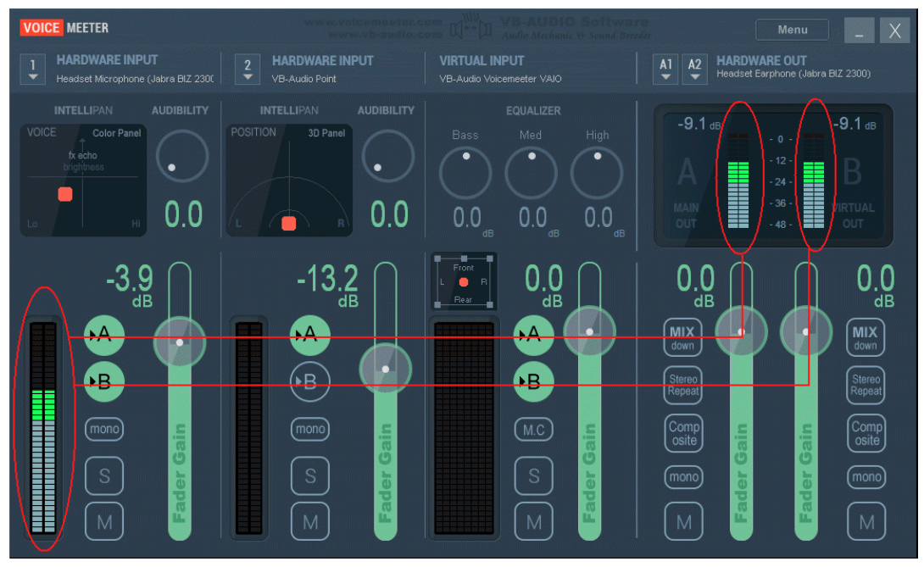Open the Menu button
Image resolution: width=924 pixels, height=567 pixels.
792,30
